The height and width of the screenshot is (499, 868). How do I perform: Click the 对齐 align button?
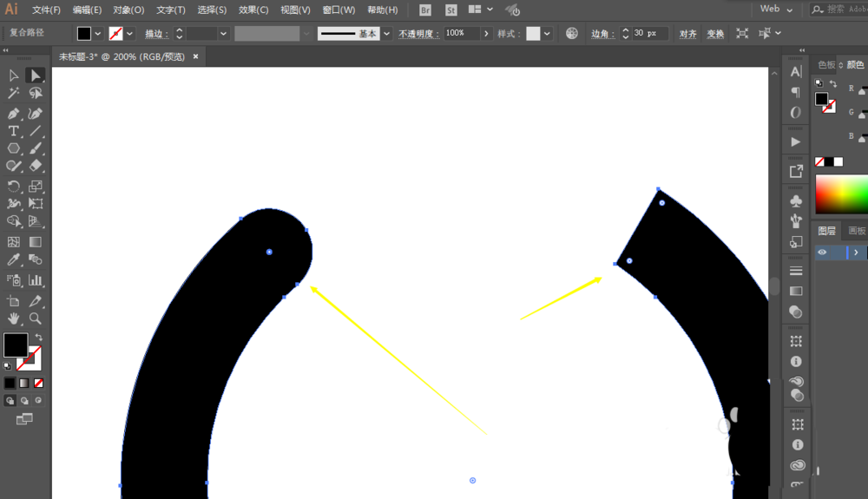[x=687, y=34]
